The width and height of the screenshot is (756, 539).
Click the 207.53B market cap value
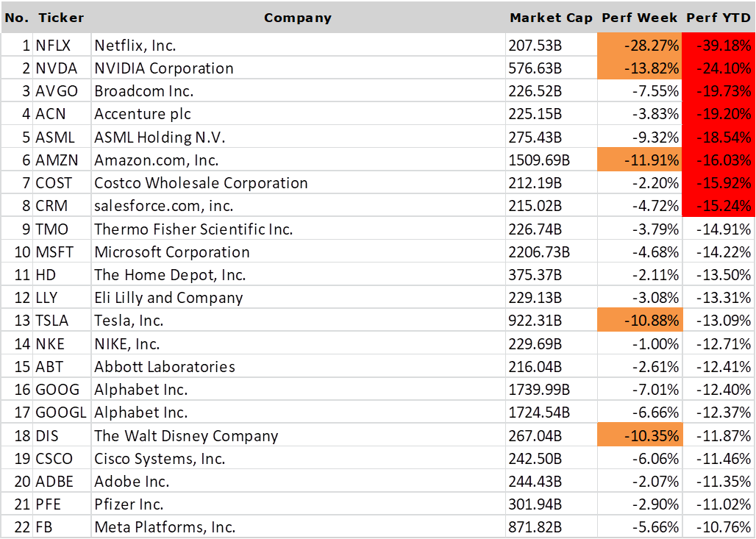[x=535, y=46]
